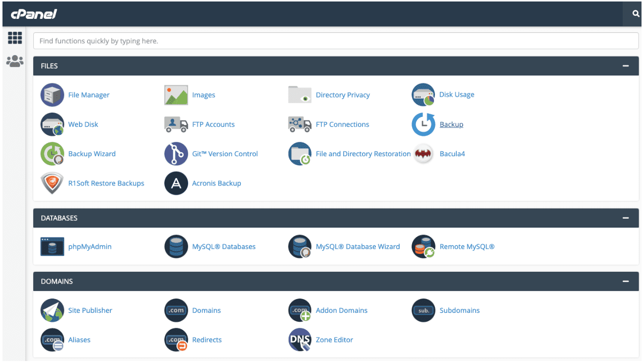Open the Remote MySQL icon

tap(424, 246)
